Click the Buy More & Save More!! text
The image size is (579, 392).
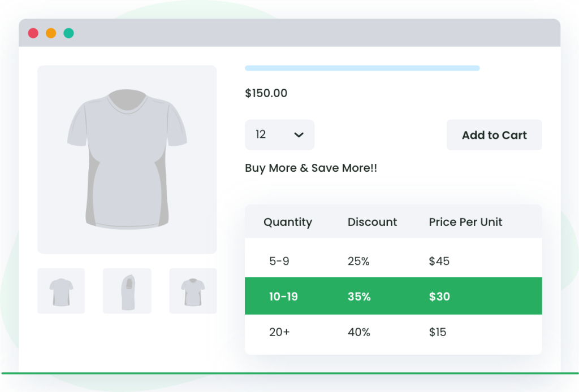pyautogui.click(x=311, y=168)
